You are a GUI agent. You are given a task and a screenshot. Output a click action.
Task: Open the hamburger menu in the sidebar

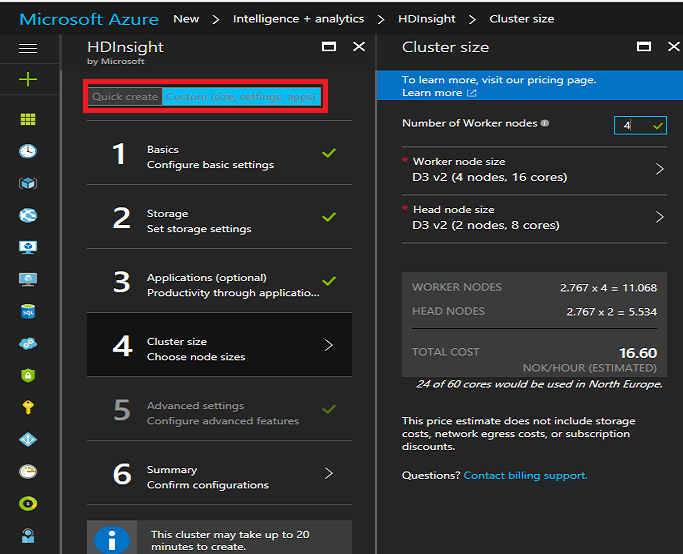click(x=28, y=48)
